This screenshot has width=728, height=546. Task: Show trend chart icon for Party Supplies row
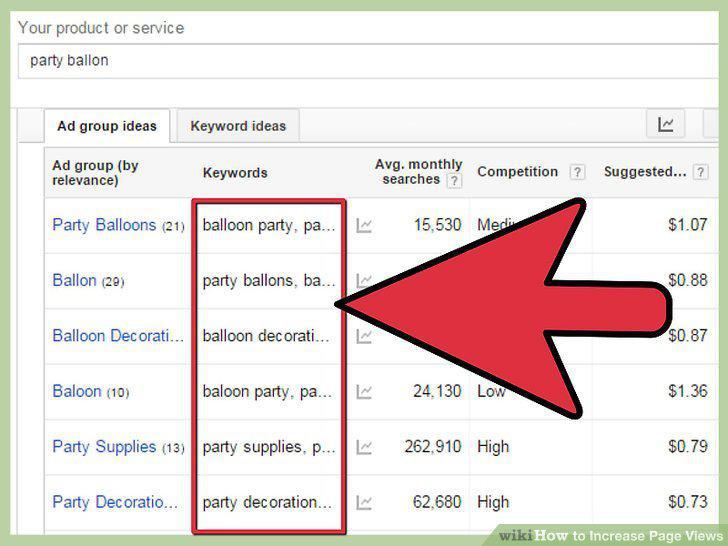pos(364,448)
